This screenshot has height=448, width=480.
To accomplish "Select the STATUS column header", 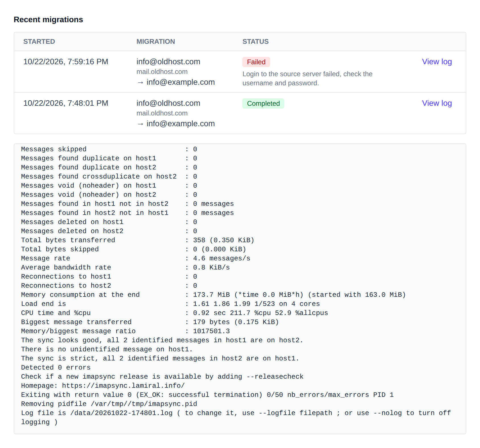I will pos(255,42).
